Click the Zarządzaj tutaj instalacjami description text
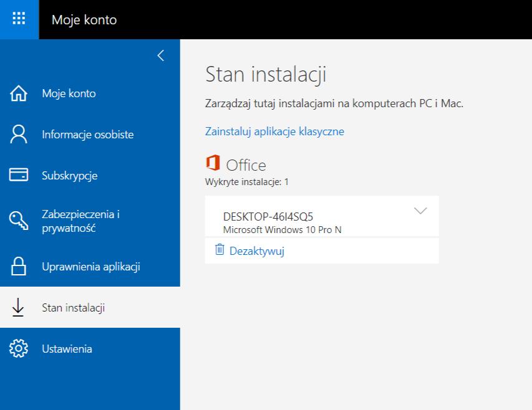This screenshot has height=410, width=532. 334,103
